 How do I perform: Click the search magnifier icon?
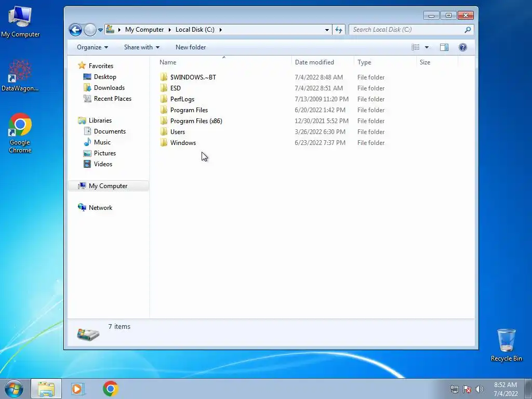pyautogui.click(x=468, y=30)
